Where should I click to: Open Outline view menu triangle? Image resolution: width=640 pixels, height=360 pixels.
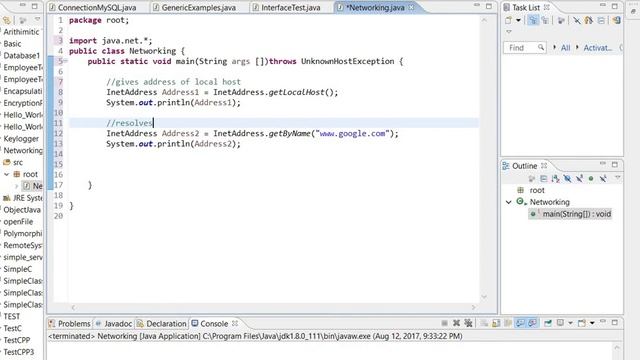[618, 178]
